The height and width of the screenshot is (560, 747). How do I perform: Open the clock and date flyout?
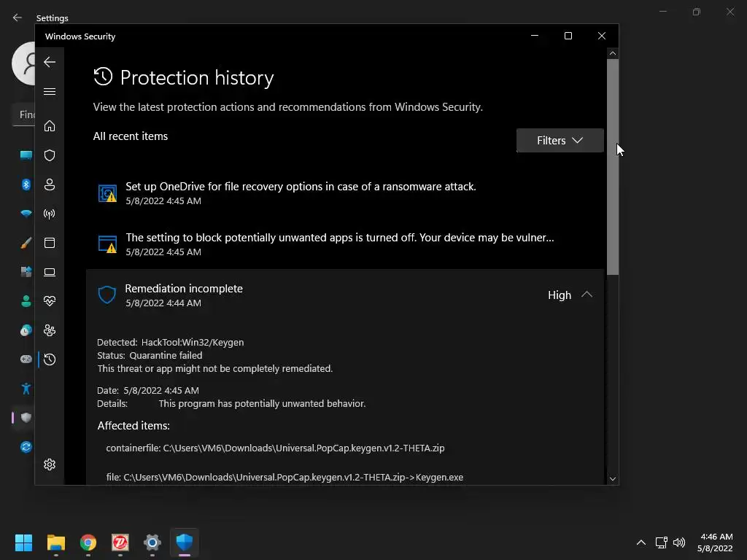tap(715, 542)
